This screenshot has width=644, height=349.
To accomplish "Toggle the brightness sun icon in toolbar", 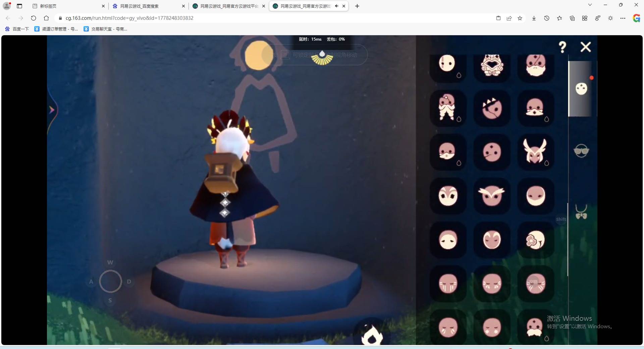I will (610, 18).
